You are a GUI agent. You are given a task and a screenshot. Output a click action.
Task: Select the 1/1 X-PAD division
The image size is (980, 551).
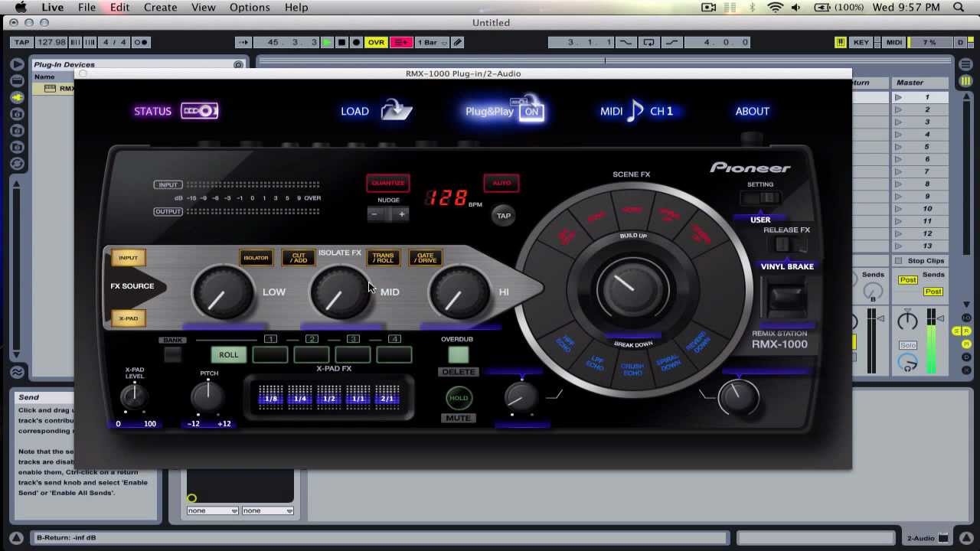[358, 398]
